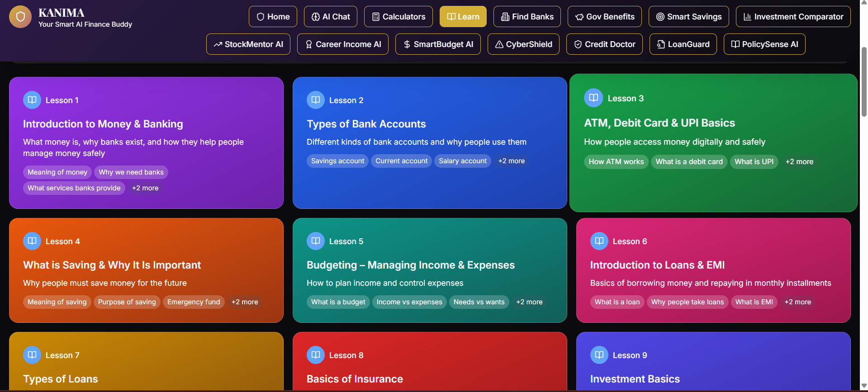Open the Calculators nav item
This screenshot has width=868, height=392.
click(398, 17)
